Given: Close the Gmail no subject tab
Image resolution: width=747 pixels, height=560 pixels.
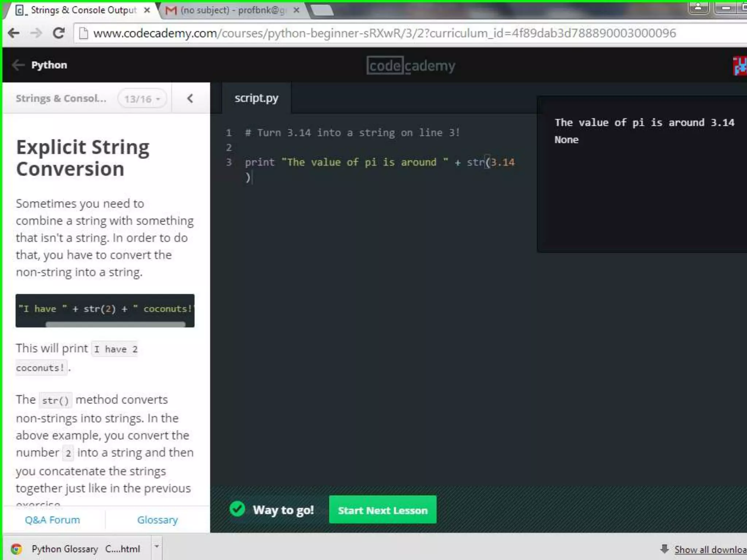Looking at the screenshot, I should (297, 10).
